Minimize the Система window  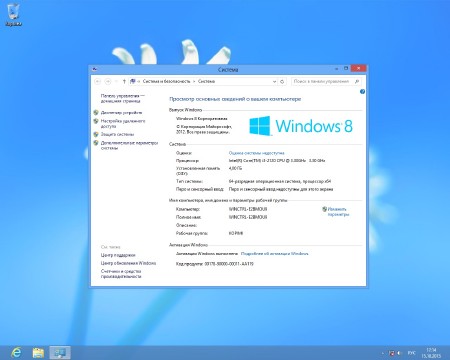point(336,69)
